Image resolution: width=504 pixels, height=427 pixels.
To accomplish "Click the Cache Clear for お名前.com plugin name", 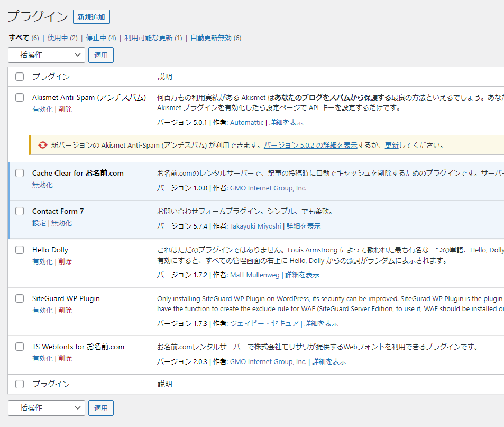I will [78, 173].
